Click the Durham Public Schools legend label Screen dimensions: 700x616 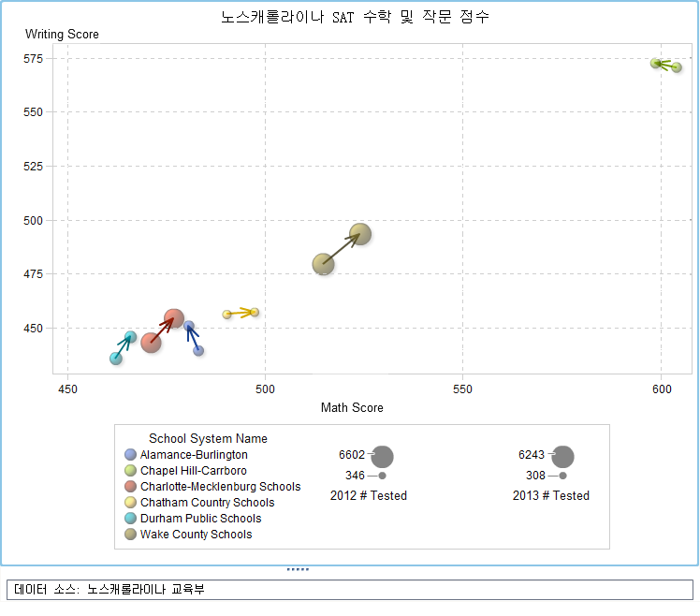pyautogui.click(x=200, y=519)
